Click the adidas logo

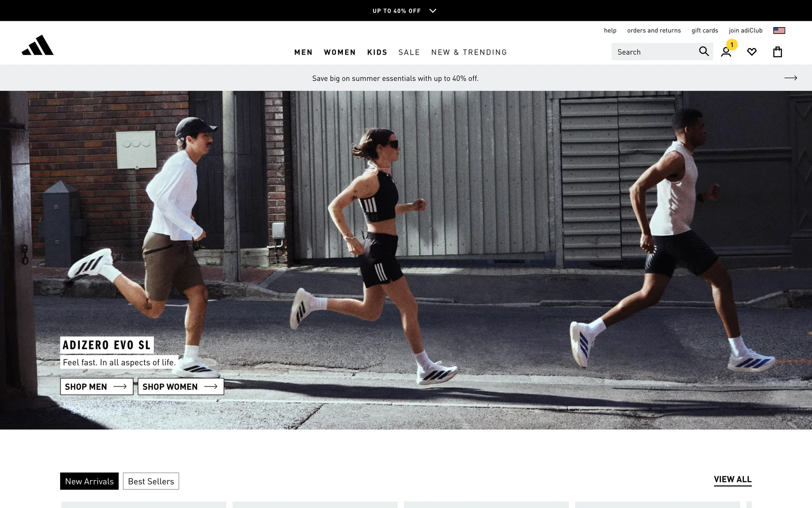click(x=38, y=45)
